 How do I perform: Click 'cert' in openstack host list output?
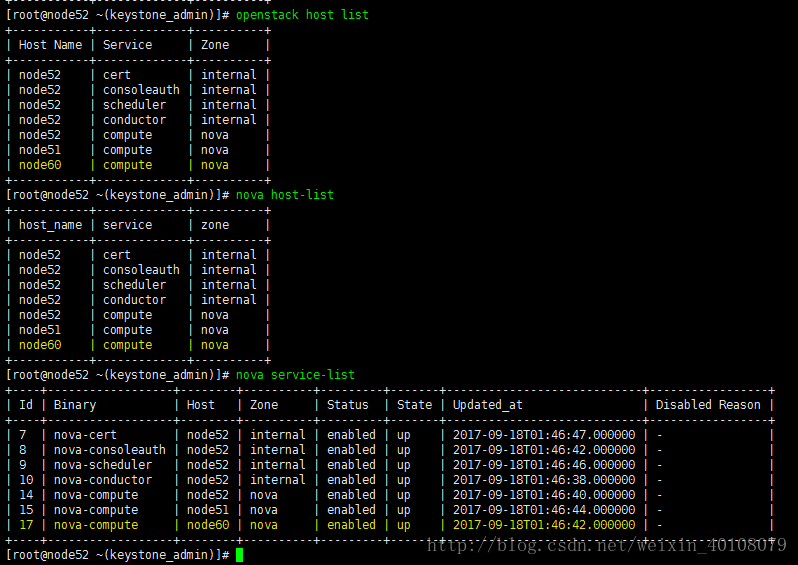pyautogui.click(x=117, y=75)
